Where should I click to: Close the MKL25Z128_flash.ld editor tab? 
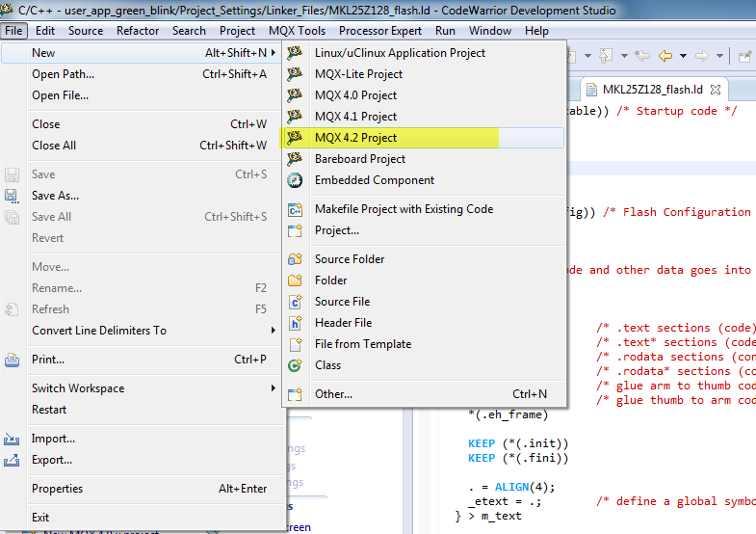(x=716, y=90)
